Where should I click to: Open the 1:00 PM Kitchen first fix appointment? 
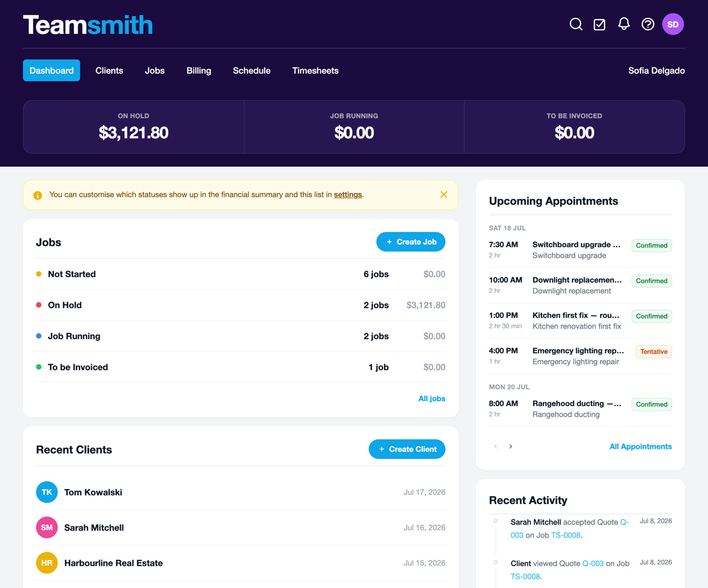pos(580,321)
